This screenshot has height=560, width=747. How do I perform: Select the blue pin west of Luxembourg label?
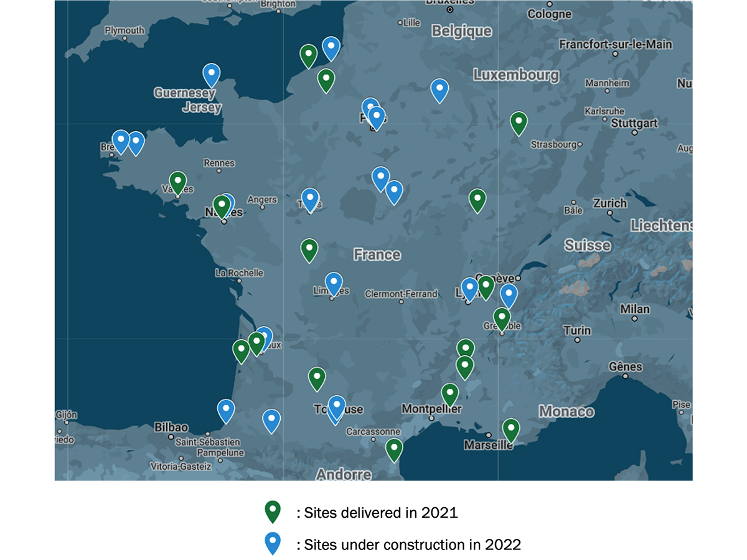[x=439, y=91]
